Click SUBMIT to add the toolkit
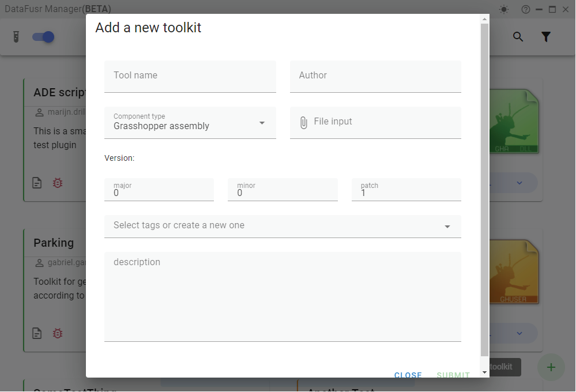This screenshot has height=392, width=576. pyautogui.click(x=453, y=375)
